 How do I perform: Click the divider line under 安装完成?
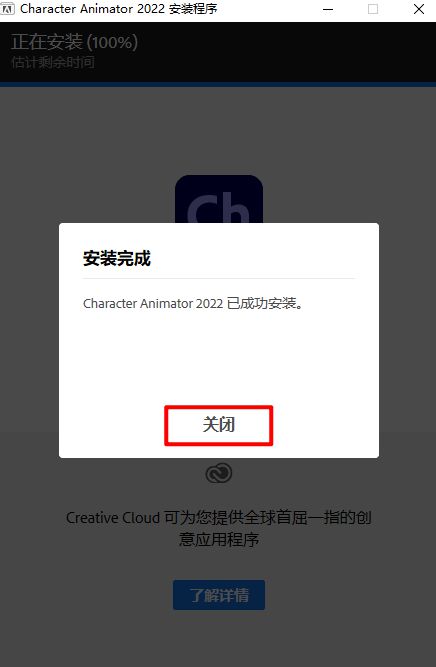(x=219, y=279)
